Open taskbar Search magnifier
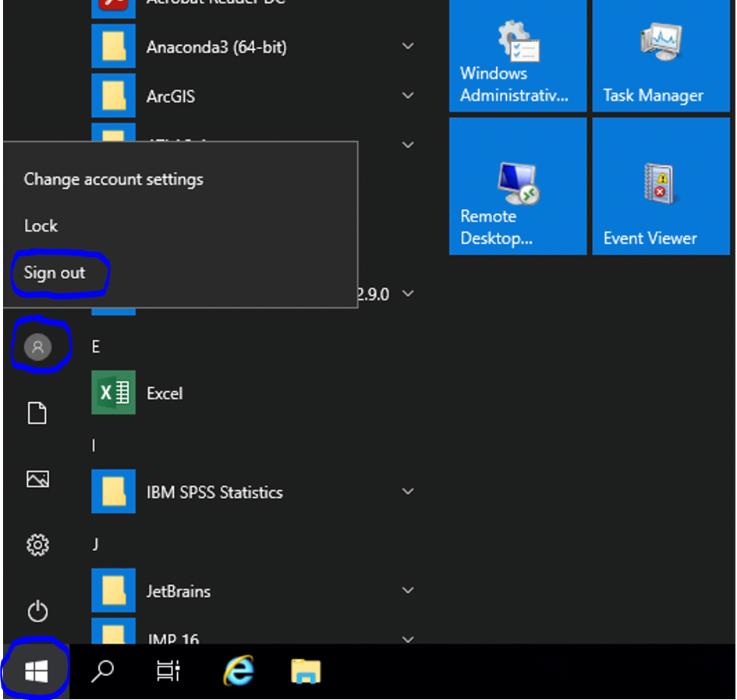 (102, 671)
